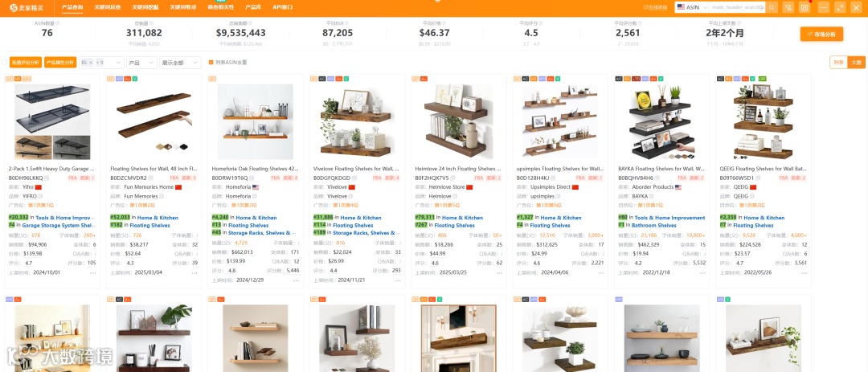The image size is (868, 372).
Task: Open the filter funnel icon in header
Action: (788, 7)
